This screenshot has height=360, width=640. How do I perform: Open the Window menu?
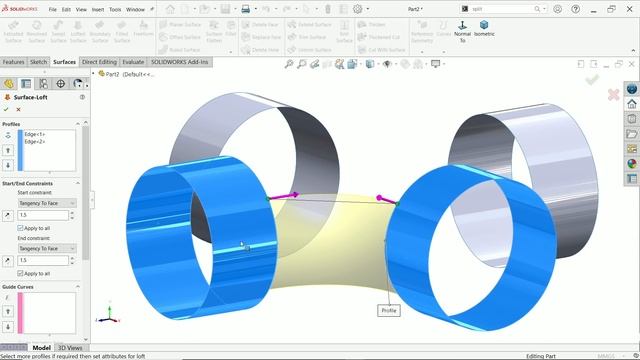(x=135, y=9)
